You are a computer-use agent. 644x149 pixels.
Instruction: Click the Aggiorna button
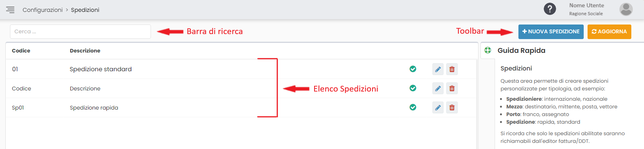coord(609,32)
